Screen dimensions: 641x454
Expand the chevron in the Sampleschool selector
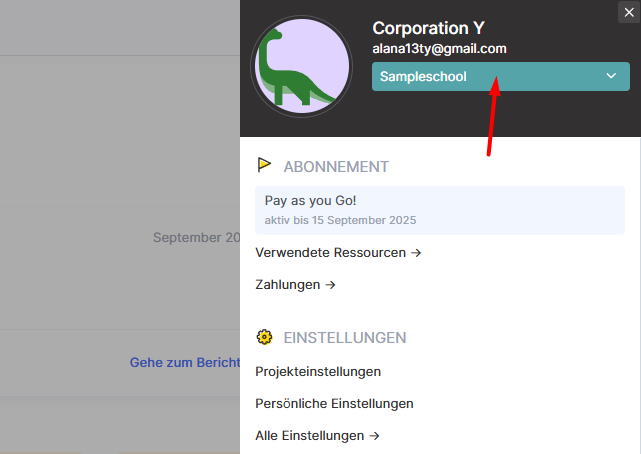point(612,76)
